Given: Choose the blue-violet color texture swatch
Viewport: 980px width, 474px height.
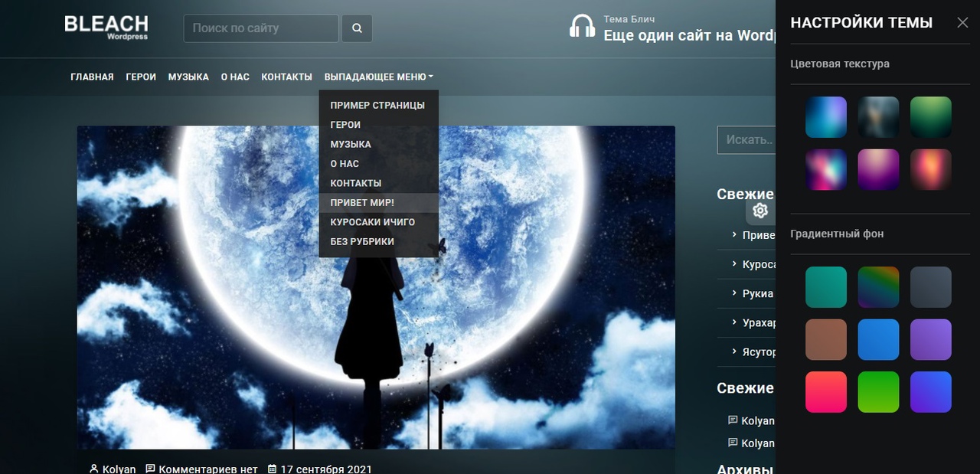Looking at the screenshot, I should click(x=826, y=117).
